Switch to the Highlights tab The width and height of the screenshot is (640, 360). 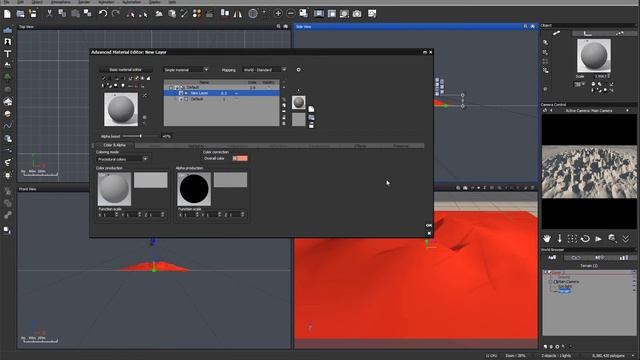(x=196, y=146)
